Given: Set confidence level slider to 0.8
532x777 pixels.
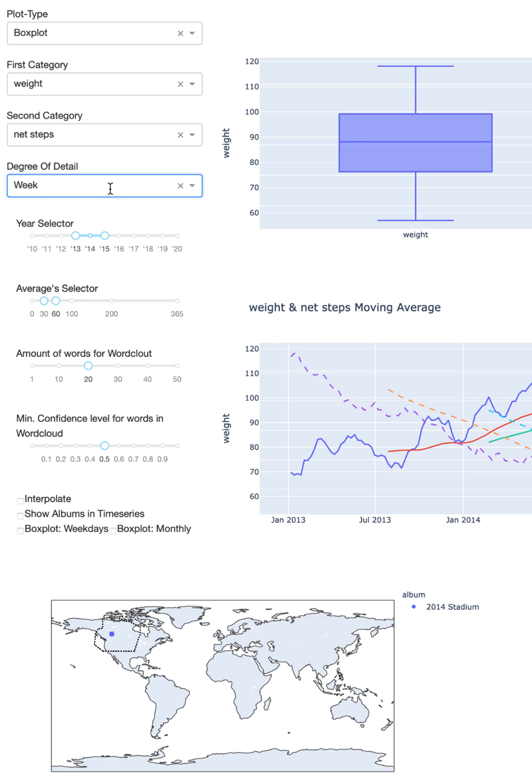Looking at the screenshot, I should click(x=148, y=446).
